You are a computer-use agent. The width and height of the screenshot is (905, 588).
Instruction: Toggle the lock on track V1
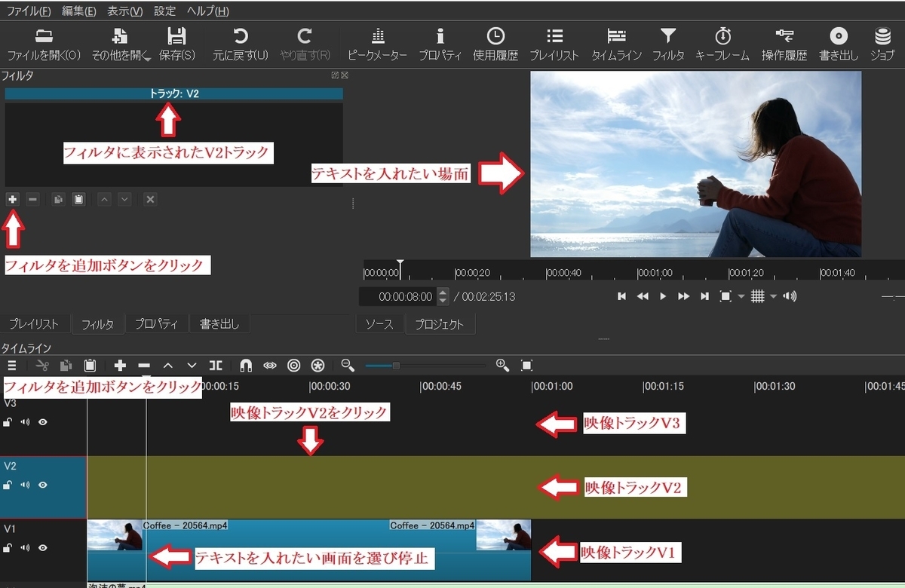point(8,548)
